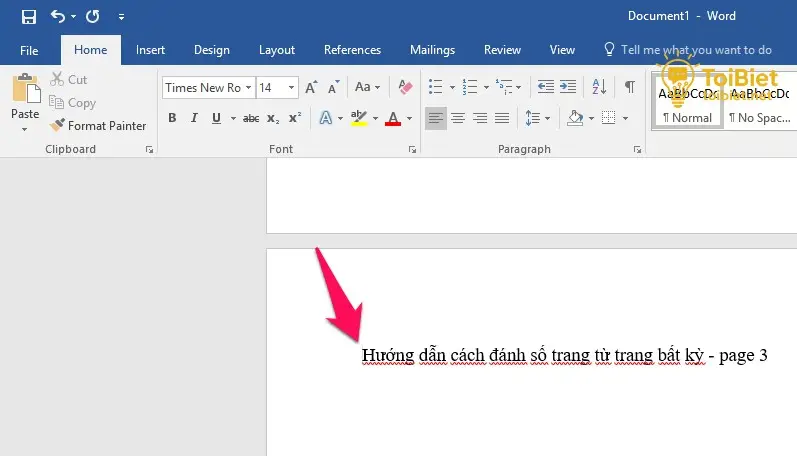Click the red Font Color button
This screenshot has height=456, width=797.
click(x=392, y=118)
